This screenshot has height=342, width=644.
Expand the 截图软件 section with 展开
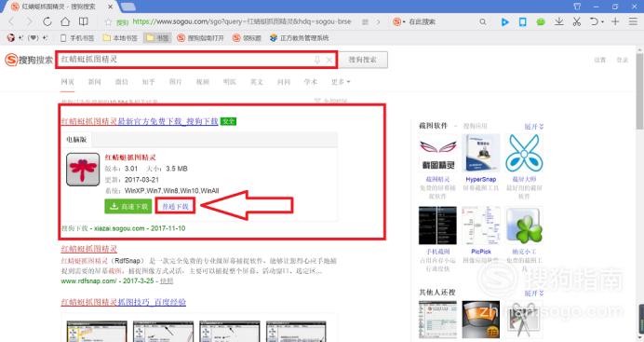click(x=534, y=126)
